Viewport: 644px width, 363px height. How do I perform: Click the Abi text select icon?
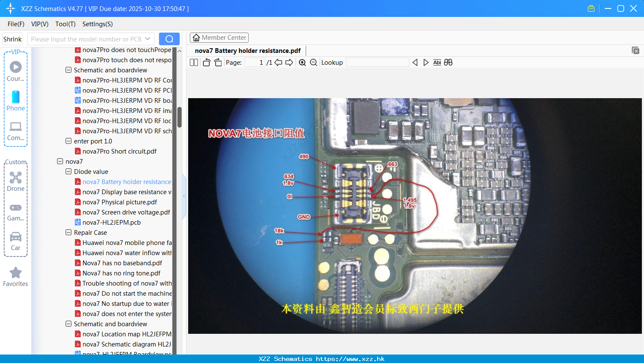(x=437, y=62)
